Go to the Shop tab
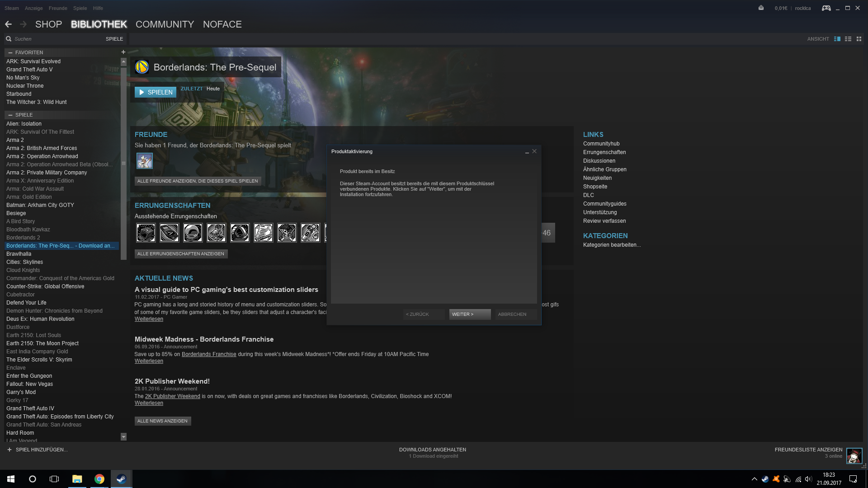Screen dimensions: 868x488 tap(48, 24)
